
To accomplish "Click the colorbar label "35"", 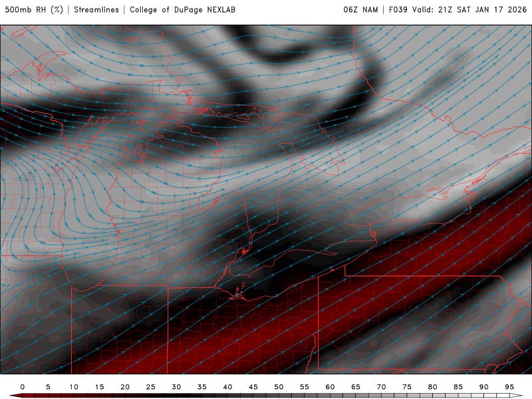I will click(x=202, y=387).
